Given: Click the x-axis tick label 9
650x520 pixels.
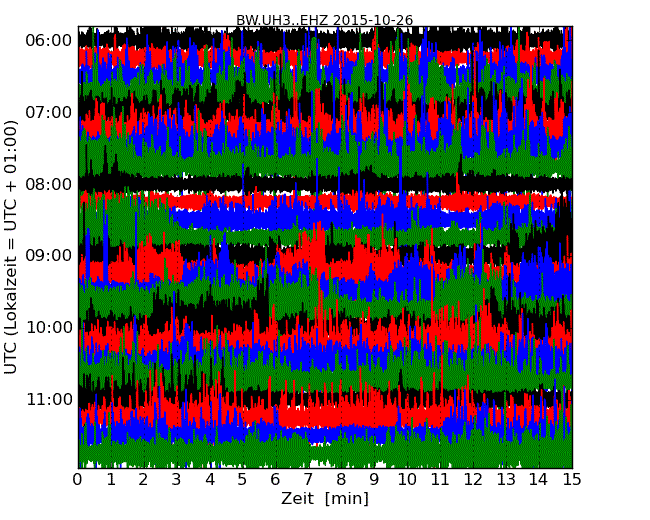Looking at the screenshot, I should pyautogui.click(x=374, y=479).
